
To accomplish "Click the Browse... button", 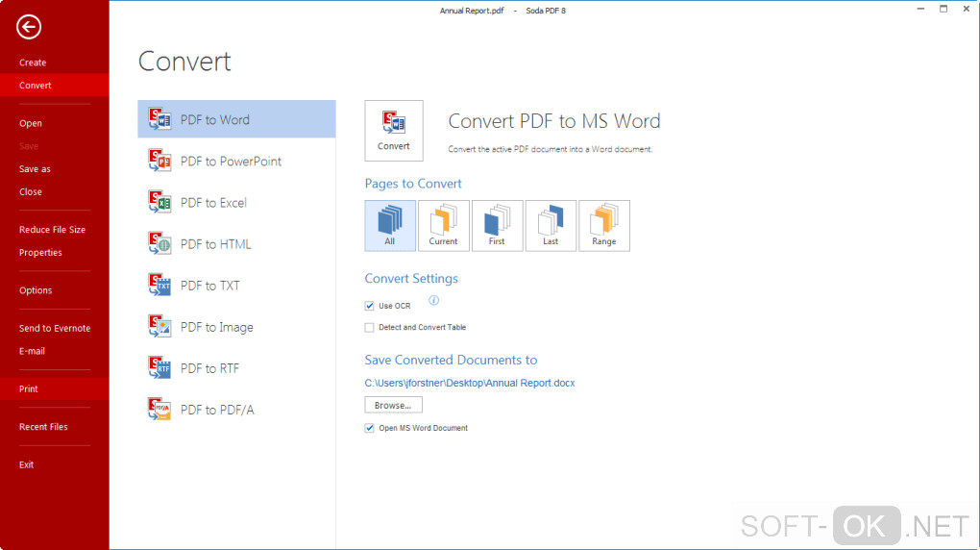I will 393,405.
